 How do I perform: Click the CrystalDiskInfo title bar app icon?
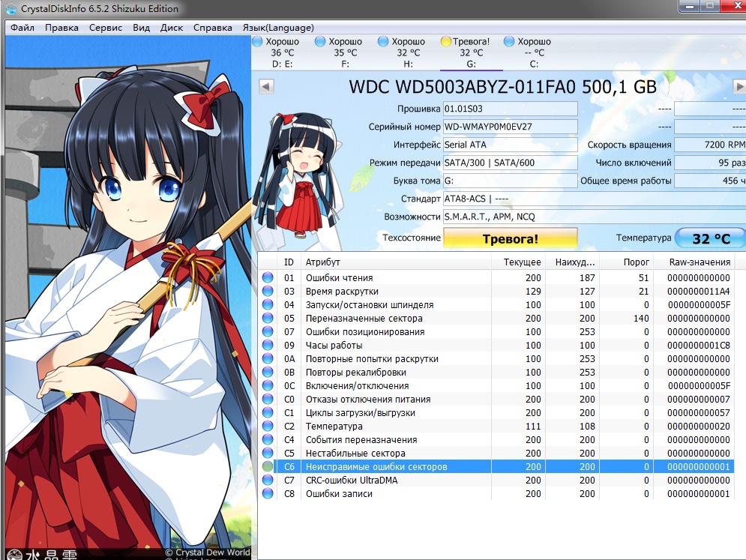pos(10,8)
